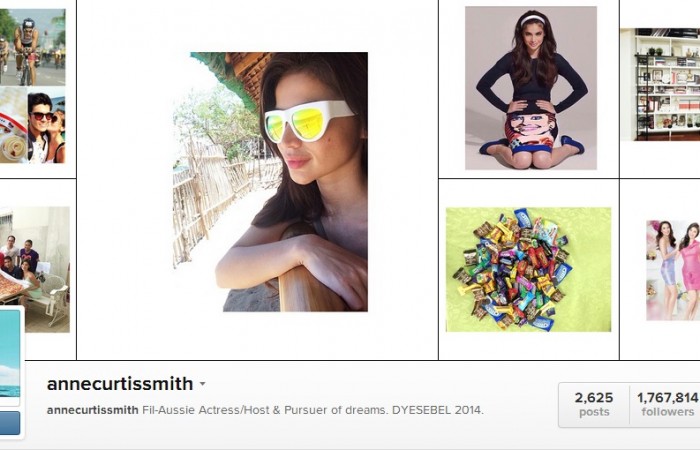Click the bio text mentioning DYESEBEL 2014
Image resolution: width=700 pixels, height=450 pixels.
[x=312, y=410]
